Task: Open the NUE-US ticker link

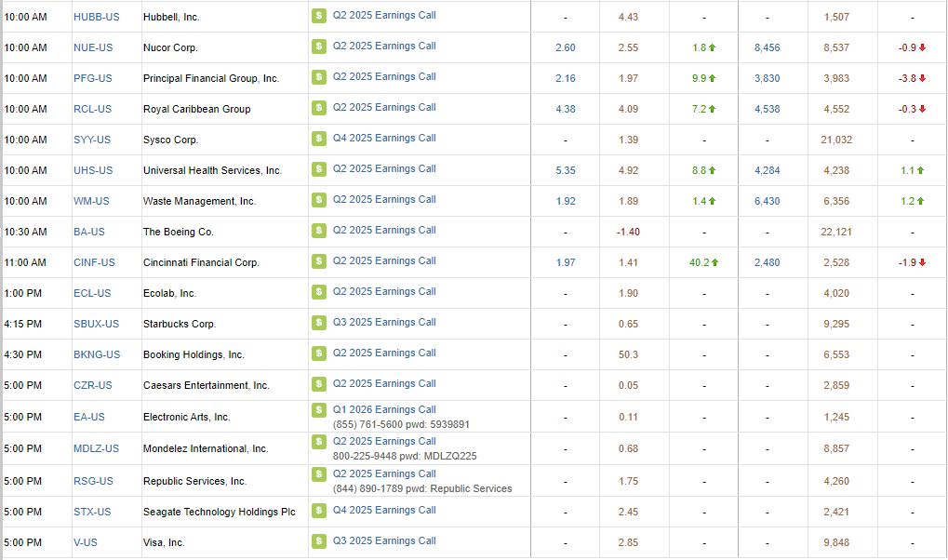Action: click(93, 47)
